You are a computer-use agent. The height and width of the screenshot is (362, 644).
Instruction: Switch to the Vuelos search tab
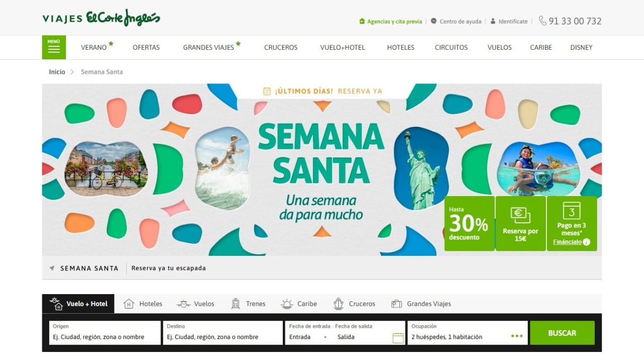[x=195, y=304]
